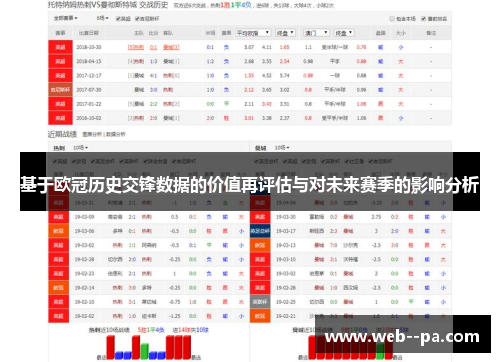500x362 pixels.
Task: Click the 平 result on the 2017-01-22 row
Action: 226,104
